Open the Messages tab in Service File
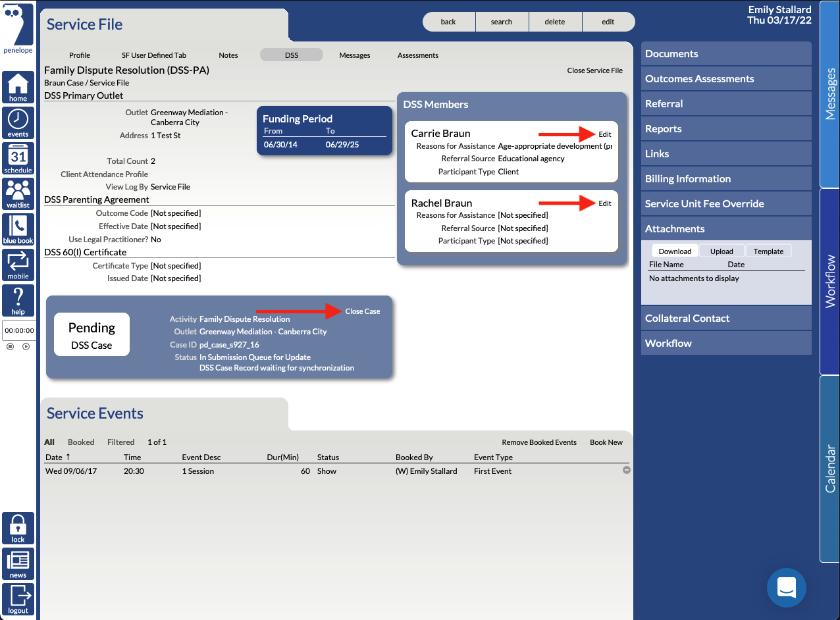The width and height of the screenshot is (840, 620). 355,55
